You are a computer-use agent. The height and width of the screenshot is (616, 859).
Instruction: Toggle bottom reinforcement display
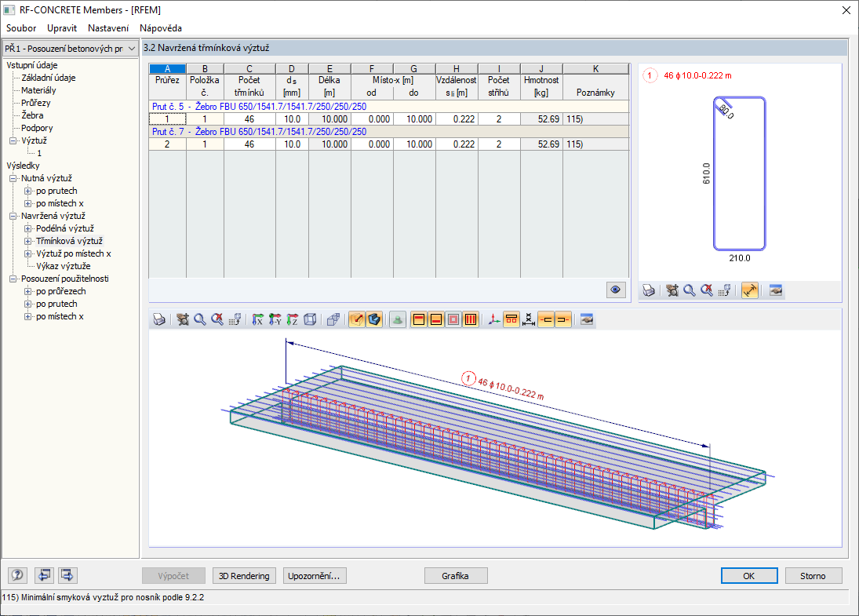click(436, 319)
